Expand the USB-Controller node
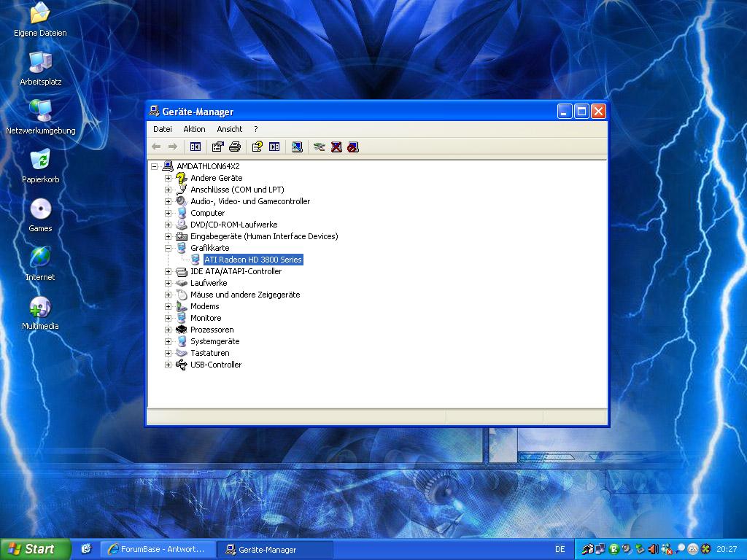The height and width of the screenshot is (560, 747). click(x=168, y=365)
